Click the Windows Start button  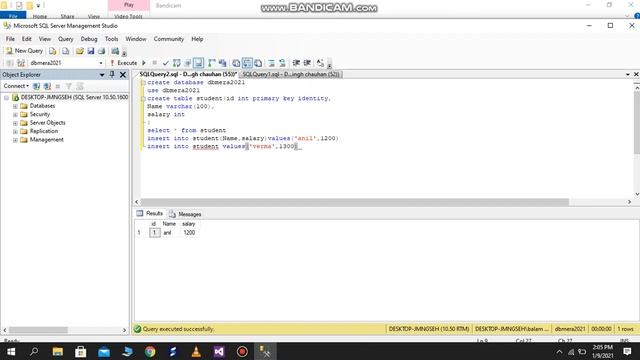click(x=11, y=351)
